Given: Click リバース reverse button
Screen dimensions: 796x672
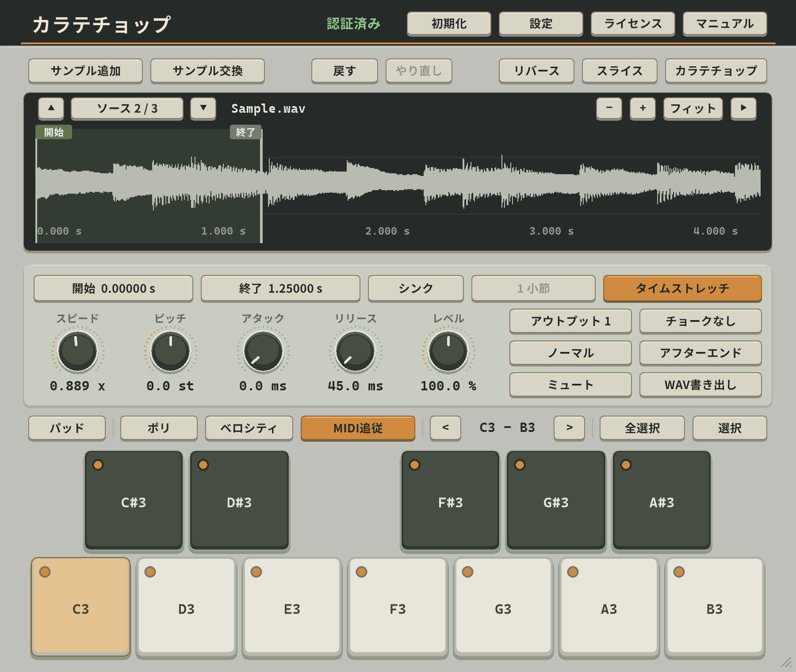Looking at the screenshot, I should tap(536, 71).
